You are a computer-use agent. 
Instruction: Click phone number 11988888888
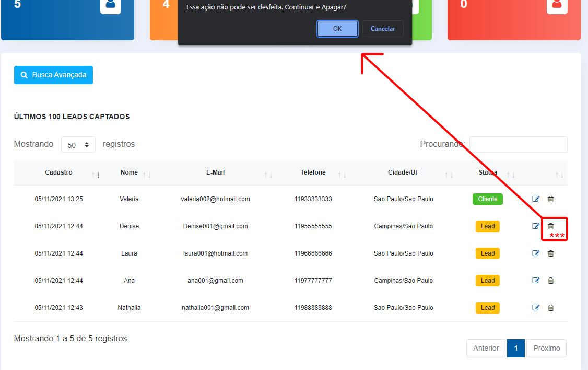313,308
